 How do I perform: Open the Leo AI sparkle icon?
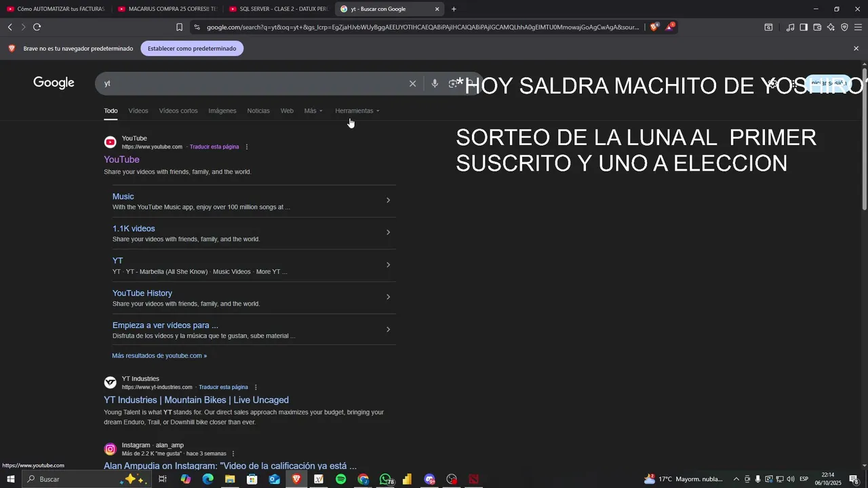[x=831, y=27]
